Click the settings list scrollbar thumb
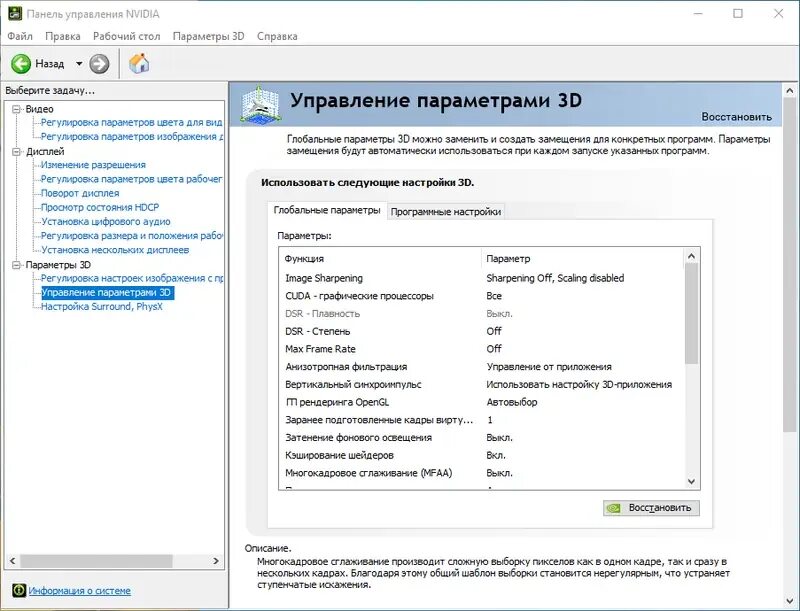 [691, 314]
